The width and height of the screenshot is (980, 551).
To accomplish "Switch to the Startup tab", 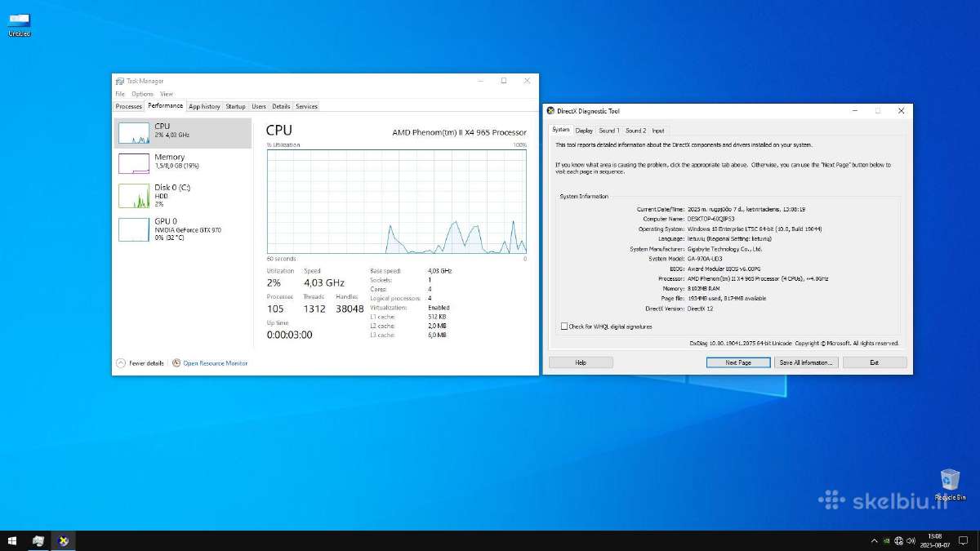I will [x=235, y=106].
